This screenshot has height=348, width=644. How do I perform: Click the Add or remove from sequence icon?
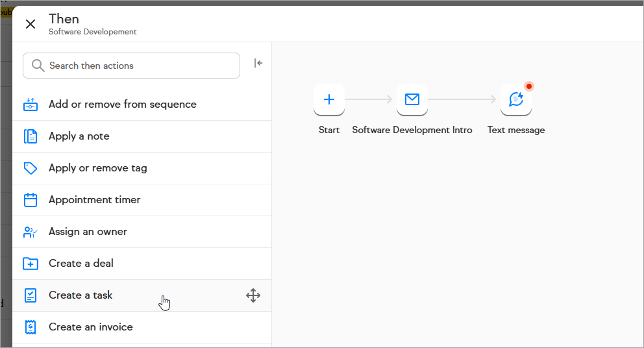click(x=31, y=105)
